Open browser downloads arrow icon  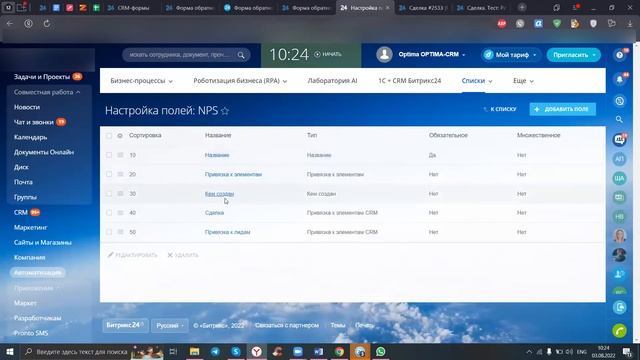tap(630, 24)
